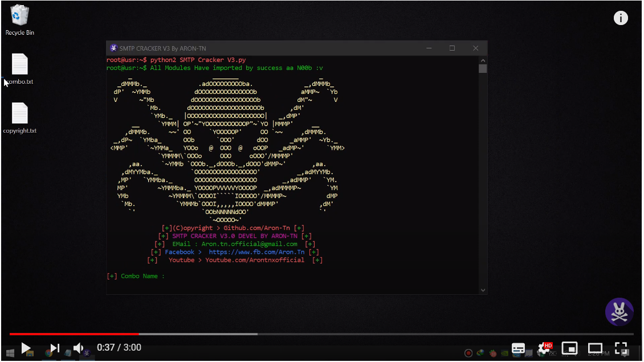The height and width of the screenshot is (362, 644).
Task: Click the 0:37 / 3:00 time display
Action: [119, 348]
